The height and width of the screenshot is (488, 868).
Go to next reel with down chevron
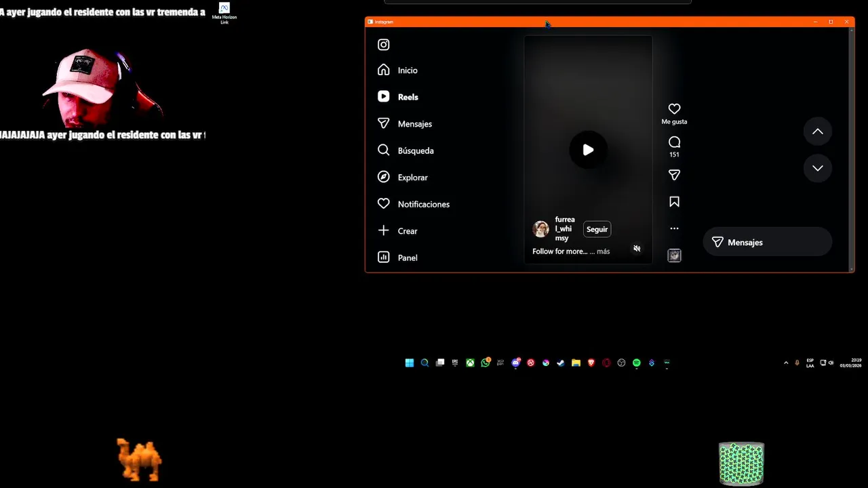pos(818,168)
